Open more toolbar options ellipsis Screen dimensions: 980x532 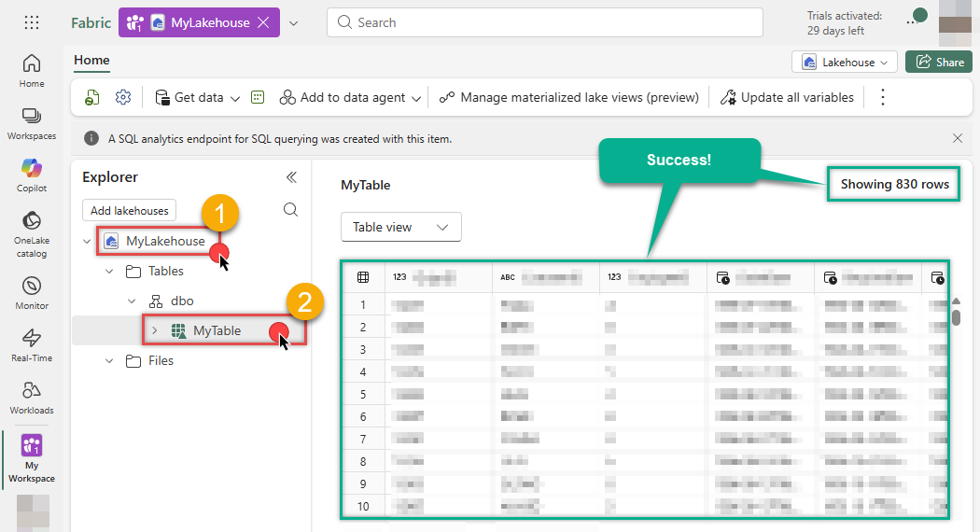pos(883,97)
